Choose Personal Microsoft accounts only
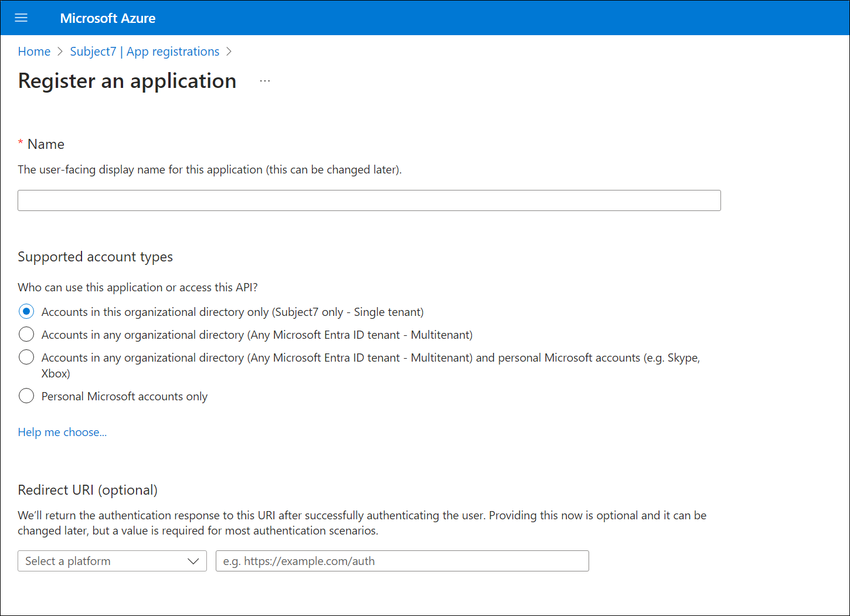This screenshot has width=850, height=616. click(x=26, y=396)
